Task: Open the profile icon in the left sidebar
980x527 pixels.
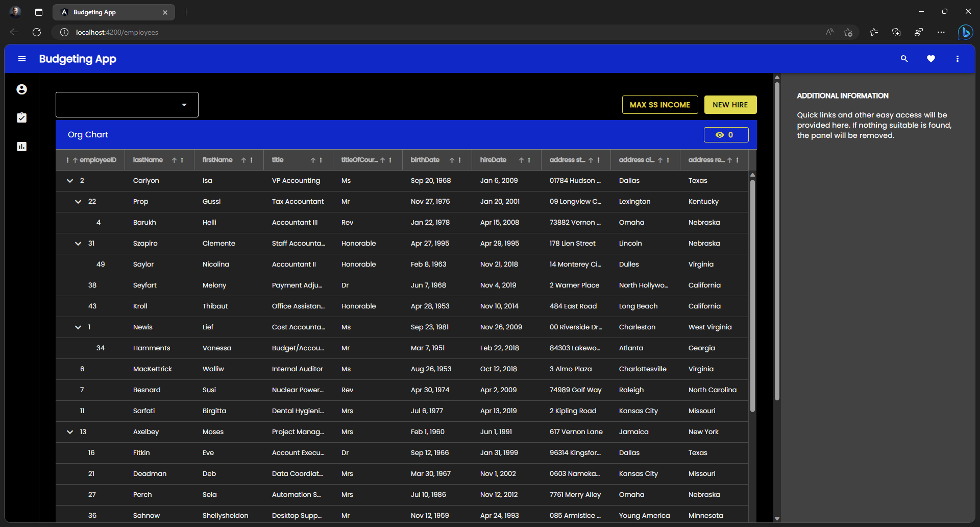Action: (x=21, y=89)
